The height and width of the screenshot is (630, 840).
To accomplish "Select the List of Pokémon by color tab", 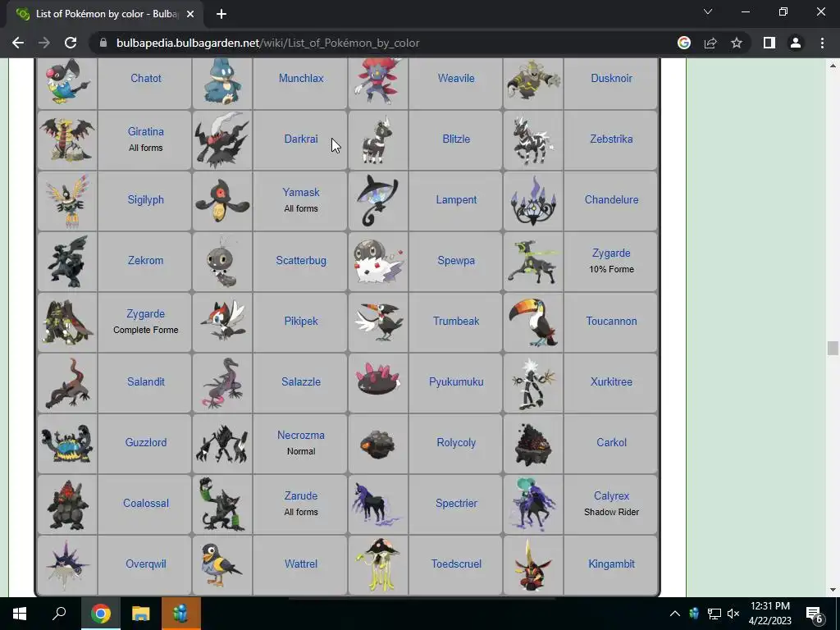I will (106, 14).
